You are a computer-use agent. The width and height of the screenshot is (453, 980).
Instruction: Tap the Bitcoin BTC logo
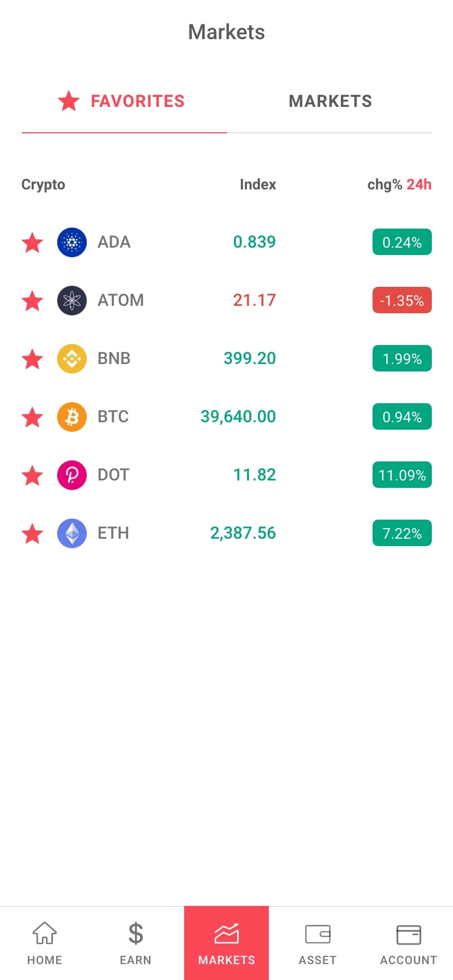[x=72, y=417]
